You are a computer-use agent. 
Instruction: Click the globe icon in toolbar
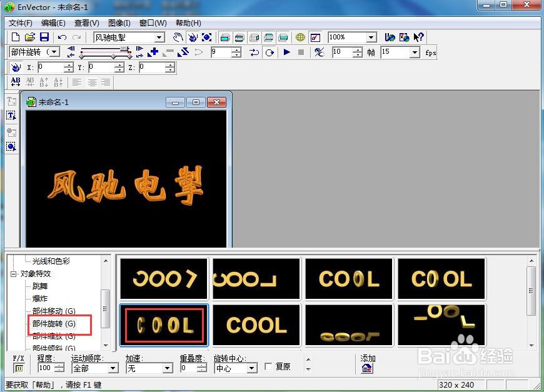pyautogui.click(x=300, y=37)
